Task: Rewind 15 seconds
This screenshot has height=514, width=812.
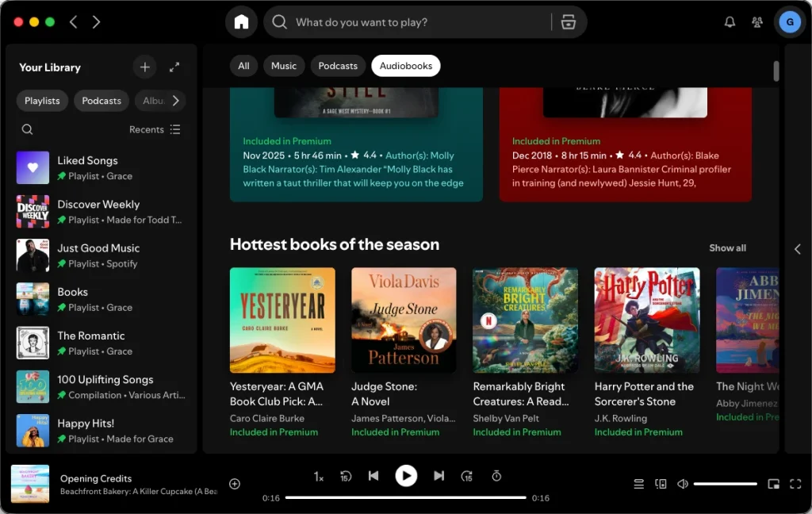Action: click(346, 476)
